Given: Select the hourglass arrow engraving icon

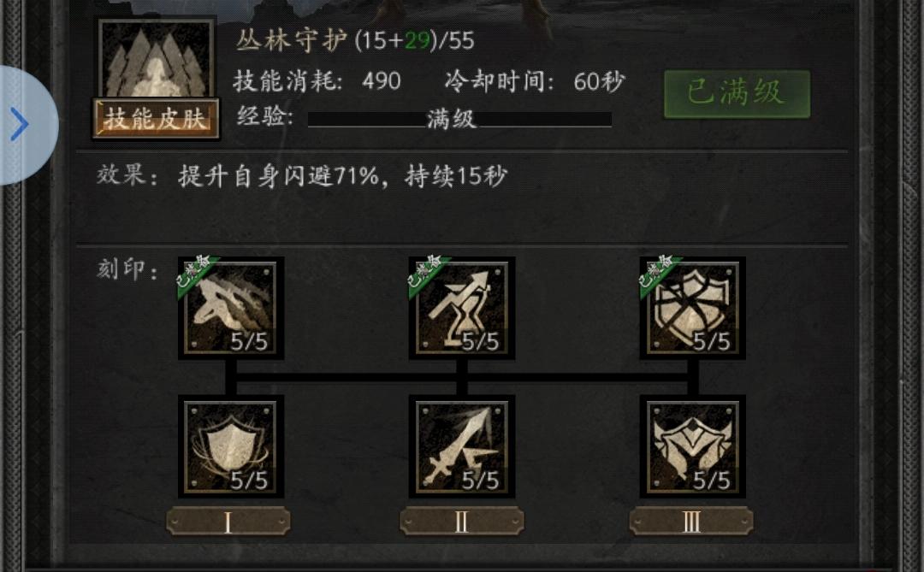Looking at the screenshot, I should pyautogui.click(x=462, y=308).
